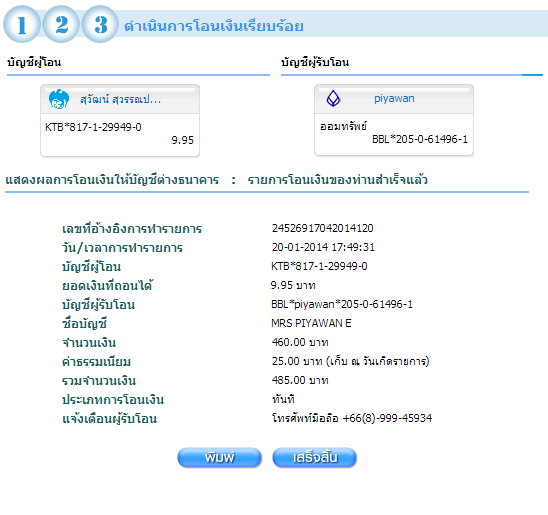Click recipient account BBL*205-0-61496-1 in card
548x515 pixels.
coord(420,139)
